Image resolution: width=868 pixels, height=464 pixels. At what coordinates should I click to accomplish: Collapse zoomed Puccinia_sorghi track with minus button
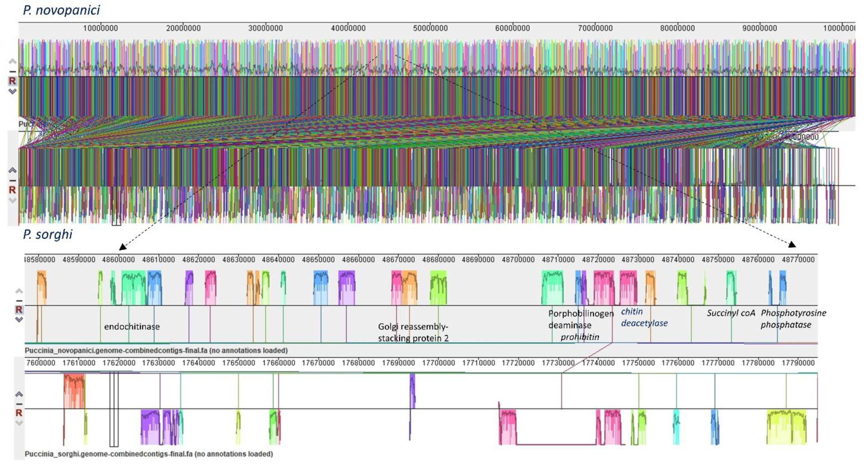tap(19, 404)
